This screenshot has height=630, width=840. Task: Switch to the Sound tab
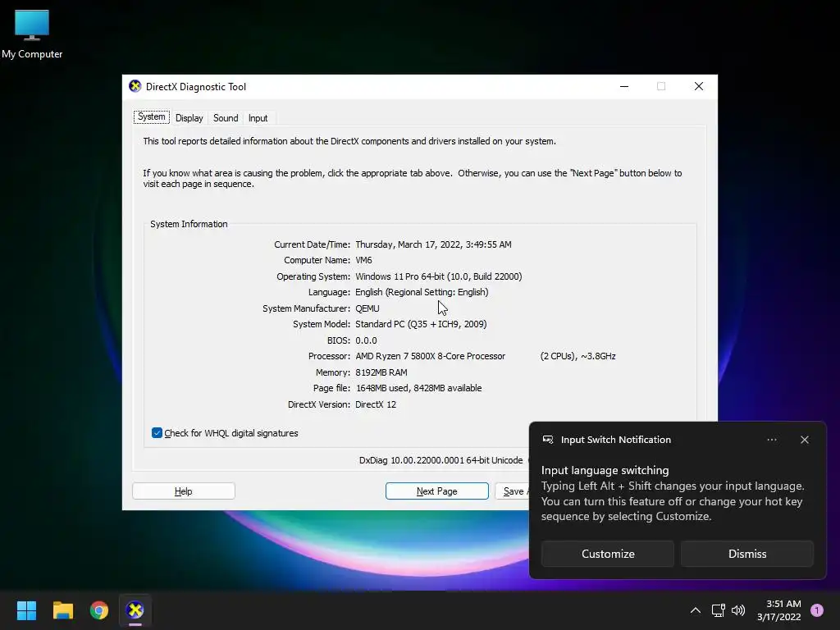tap(226, 118)
